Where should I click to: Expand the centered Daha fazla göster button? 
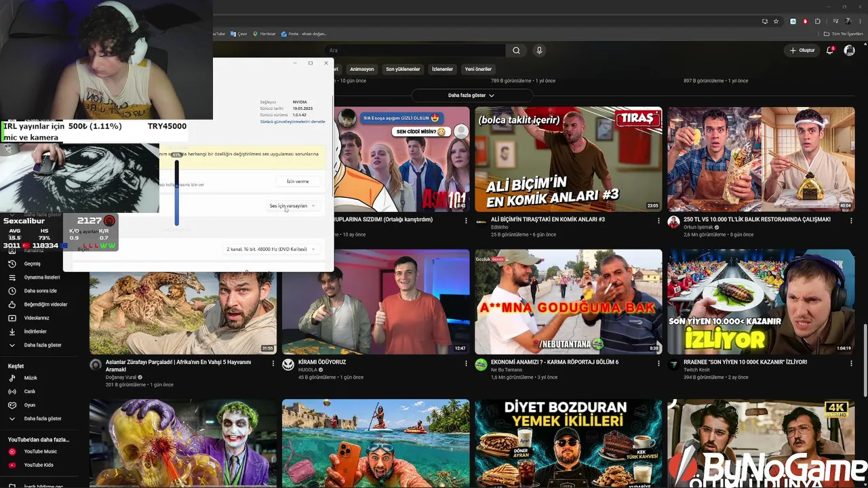pos(472,96)
